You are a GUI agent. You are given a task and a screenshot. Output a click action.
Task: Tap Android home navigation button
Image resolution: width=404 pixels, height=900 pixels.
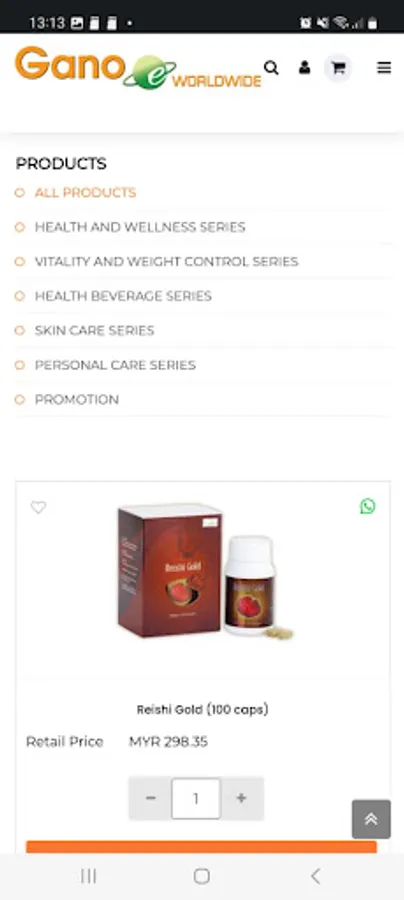point(201,876)
